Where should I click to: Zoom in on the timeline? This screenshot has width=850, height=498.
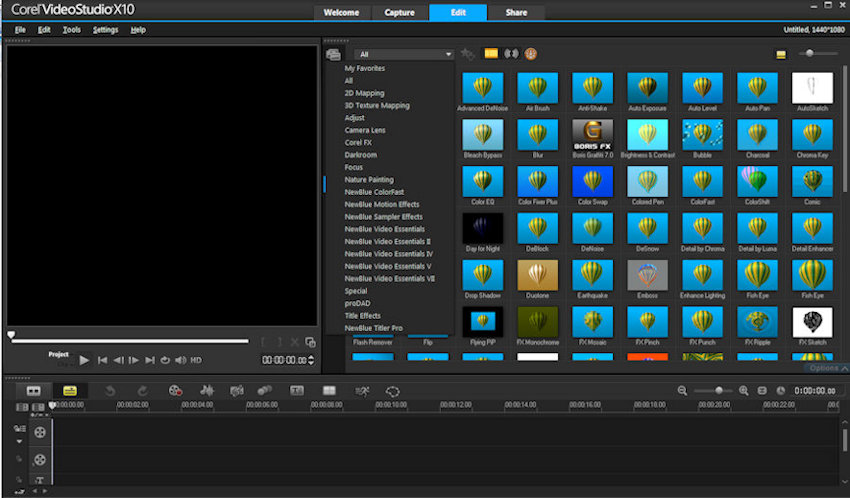743,390
